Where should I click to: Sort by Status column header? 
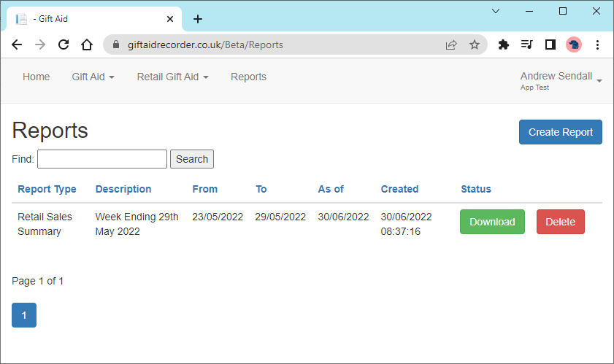click(x=476, y=189)
